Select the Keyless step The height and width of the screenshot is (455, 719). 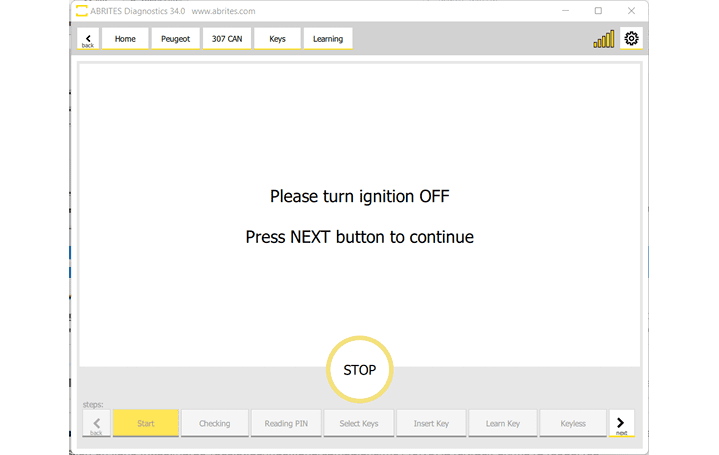573,423
